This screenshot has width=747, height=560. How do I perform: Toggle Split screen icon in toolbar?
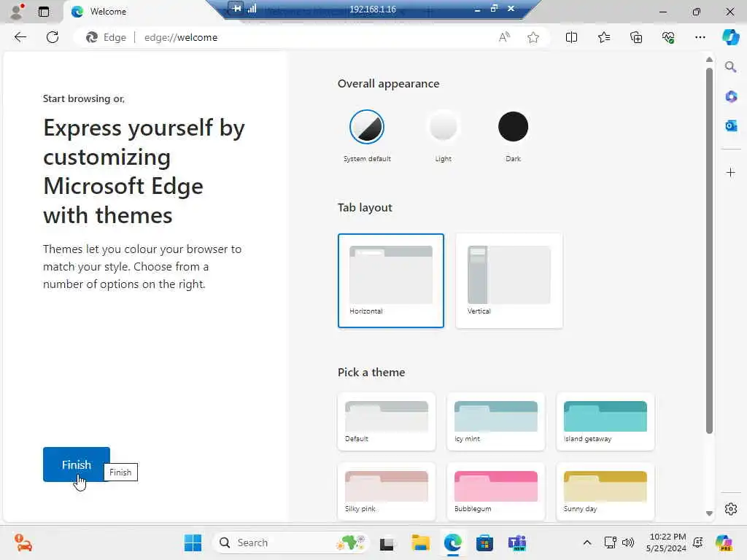coord(571,37)
